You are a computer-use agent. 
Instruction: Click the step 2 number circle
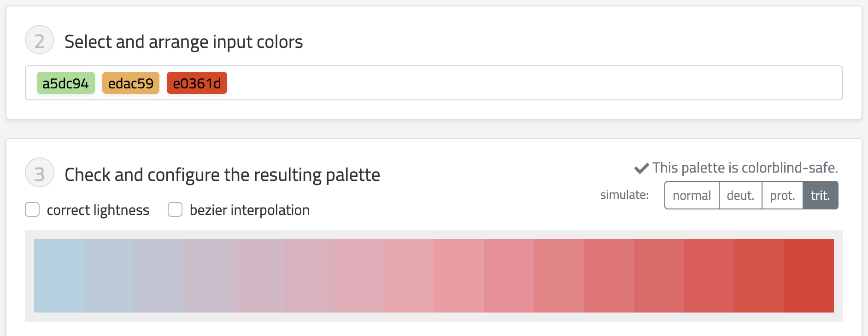click(40, 40)
